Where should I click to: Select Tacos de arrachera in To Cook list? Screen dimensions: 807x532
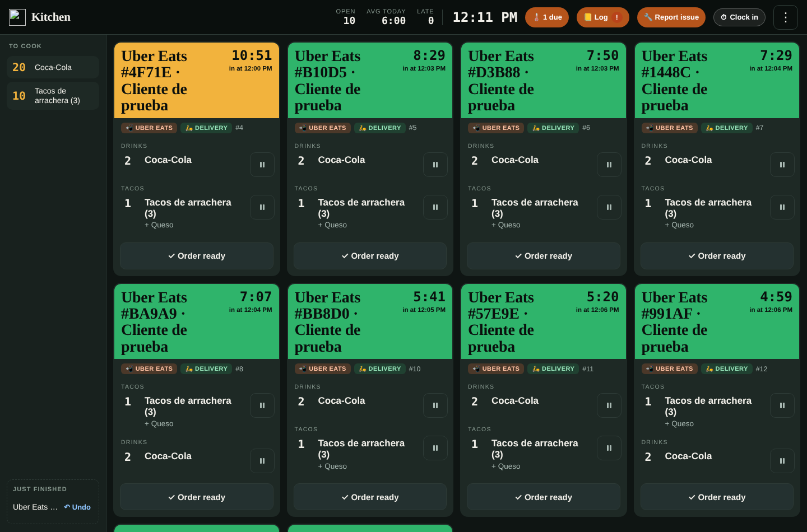[x=53, y=96]
